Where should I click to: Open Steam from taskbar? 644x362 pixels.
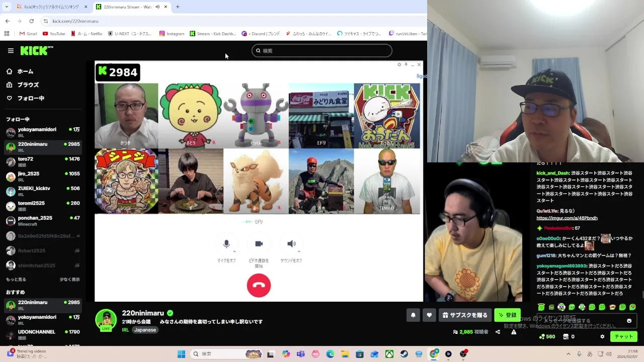(x=404, y=354)
